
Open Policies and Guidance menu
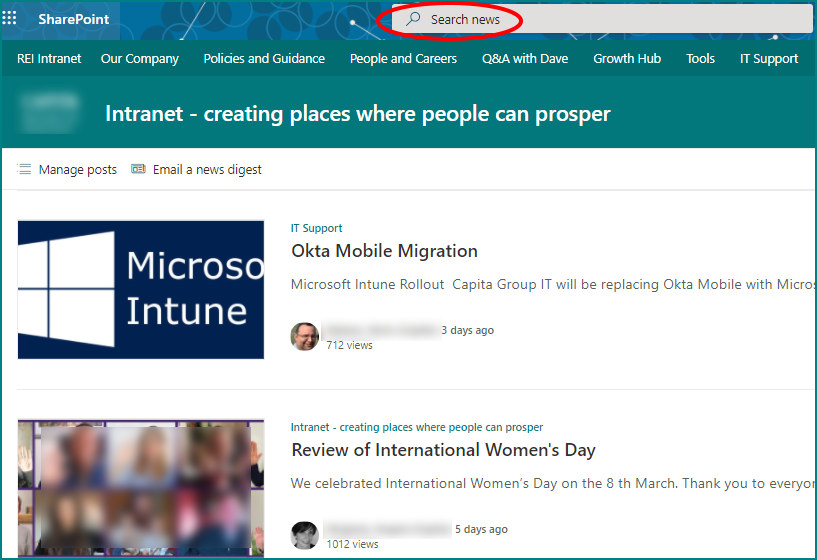[x=264, y=59]
